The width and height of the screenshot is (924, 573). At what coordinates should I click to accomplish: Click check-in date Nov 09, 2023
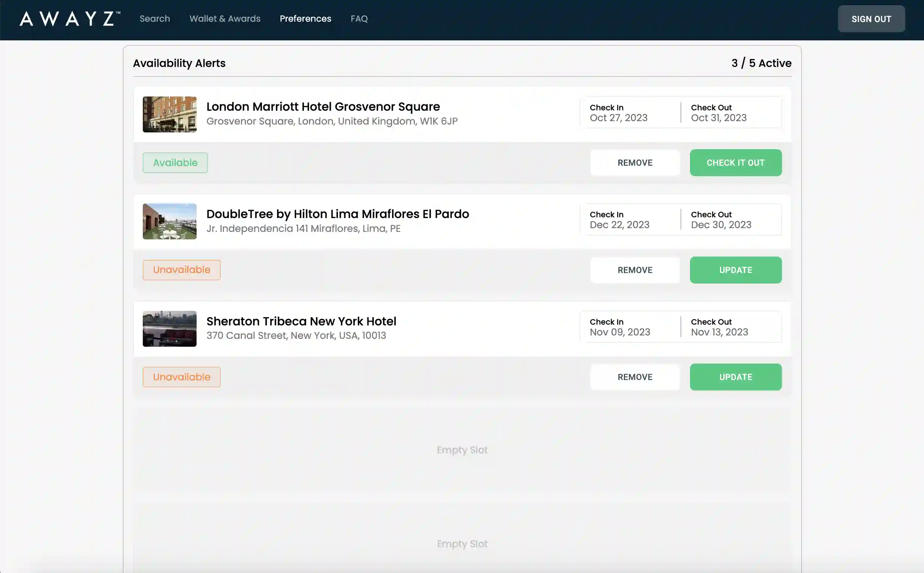[x=620, y=332]
